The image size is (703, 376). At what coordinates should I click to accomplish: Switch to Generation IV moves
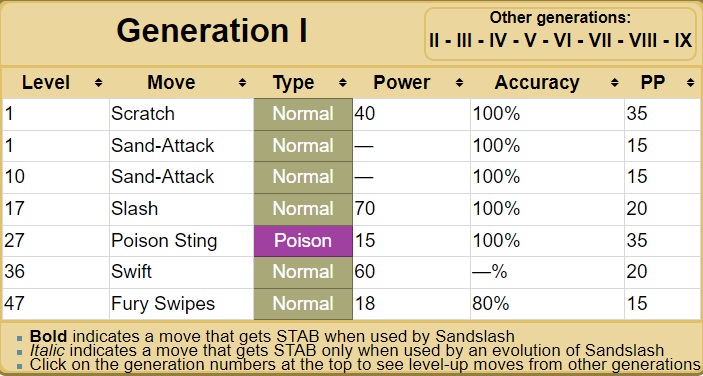coord(498,41)
